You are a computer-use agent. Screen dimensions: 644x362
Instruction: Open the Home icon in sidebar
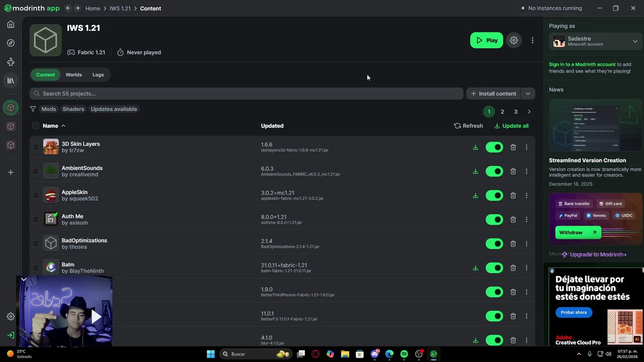point(11,24)
